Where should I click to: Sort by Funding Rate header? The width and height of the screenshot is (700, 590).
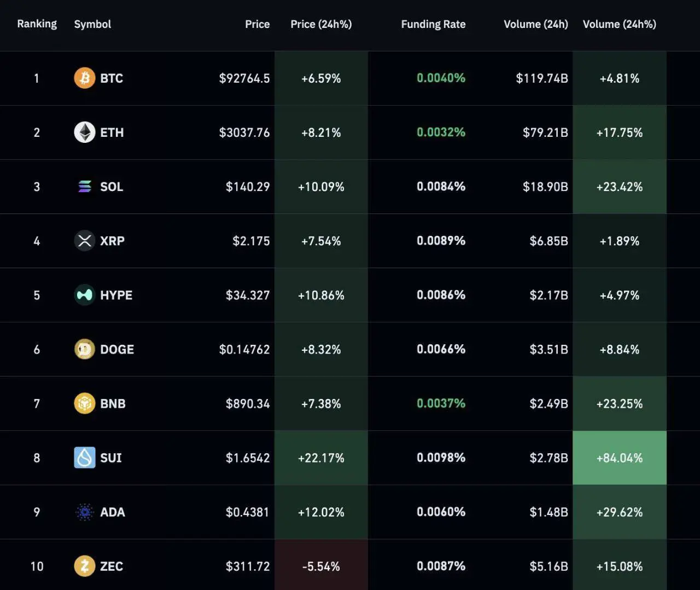point(433,24)
